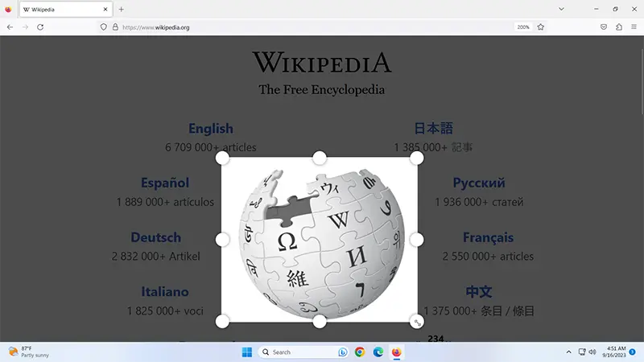Open the Deutsch Wikipedia link
Viewport: 644px width, 362px height.
tap(155, 237)
